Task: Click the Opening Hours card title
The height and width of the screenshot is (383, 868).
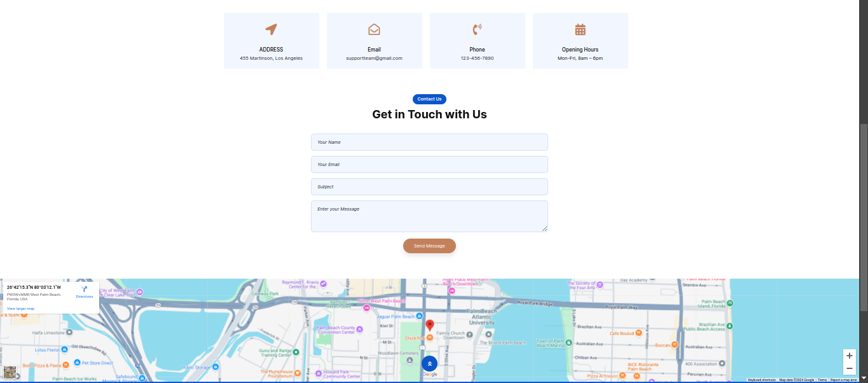Action: (x=580, y=50)
